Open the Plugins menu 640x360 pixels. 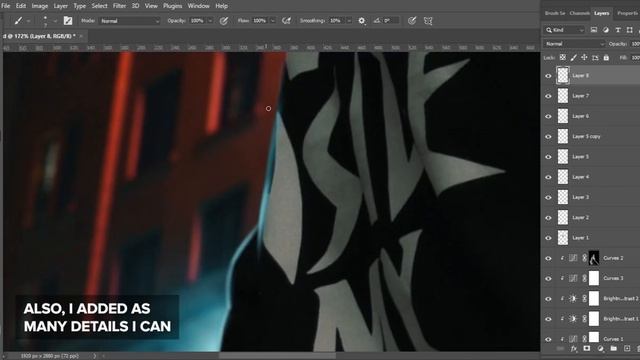pos(172,6)
